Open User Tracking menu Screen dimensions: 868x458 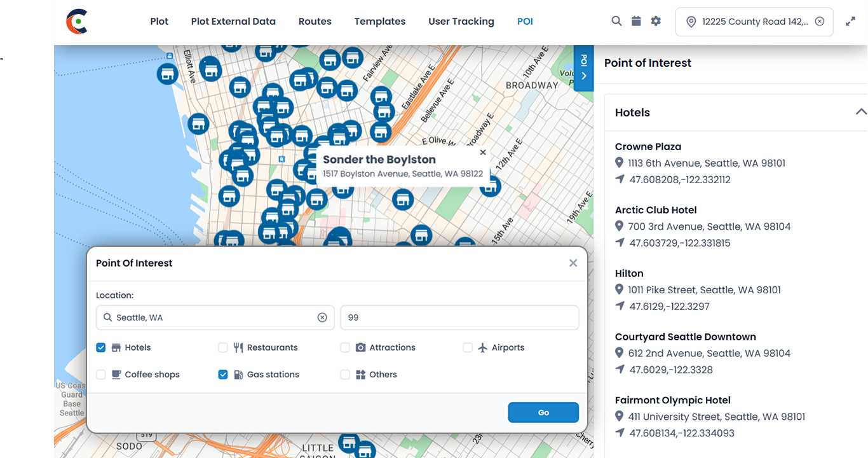click(461, 22)
